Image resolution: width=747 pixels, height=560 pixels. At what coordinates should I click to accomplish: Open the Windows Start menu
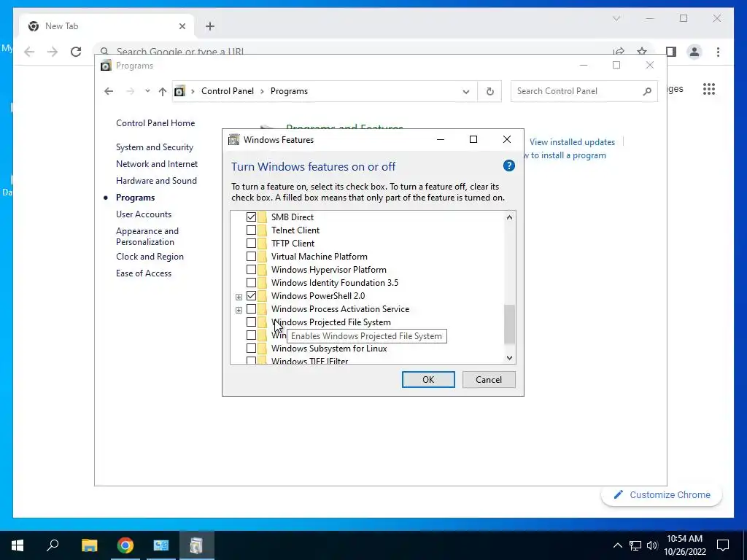(x=18, y=545)
